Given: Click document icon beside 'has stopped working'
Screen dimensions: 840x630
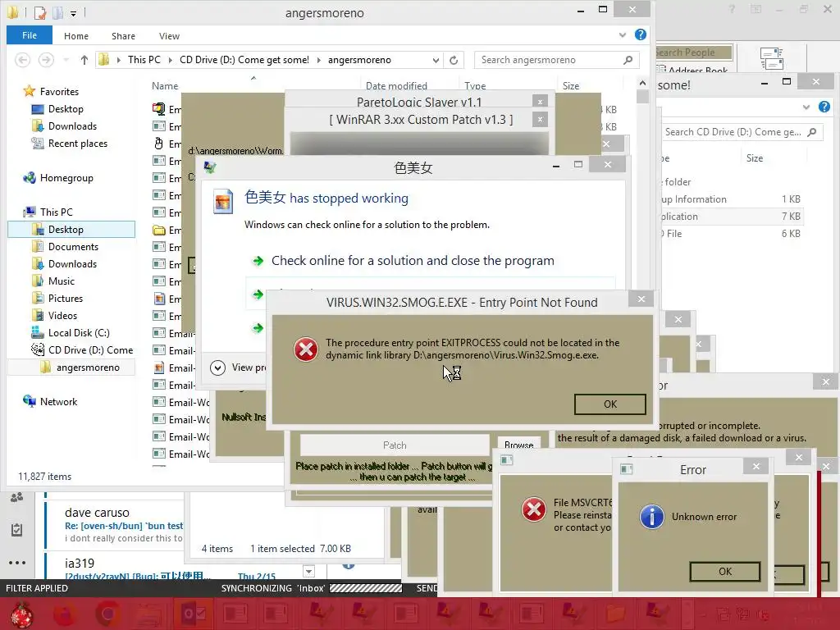Looking at the screenshot, I should pyautogui.click(x=223, y=202).
